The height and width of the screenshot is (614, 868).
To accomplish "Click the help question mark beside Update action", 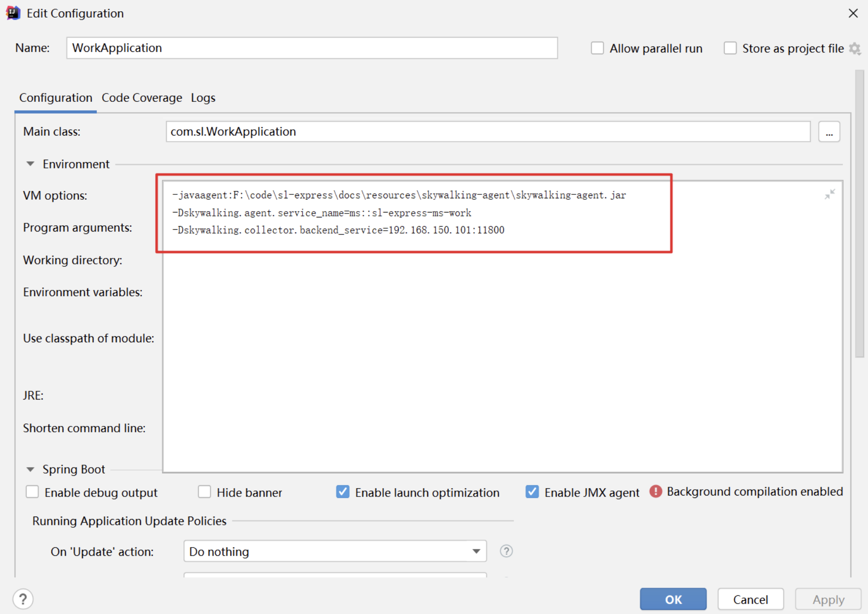I will coord(506,551).
